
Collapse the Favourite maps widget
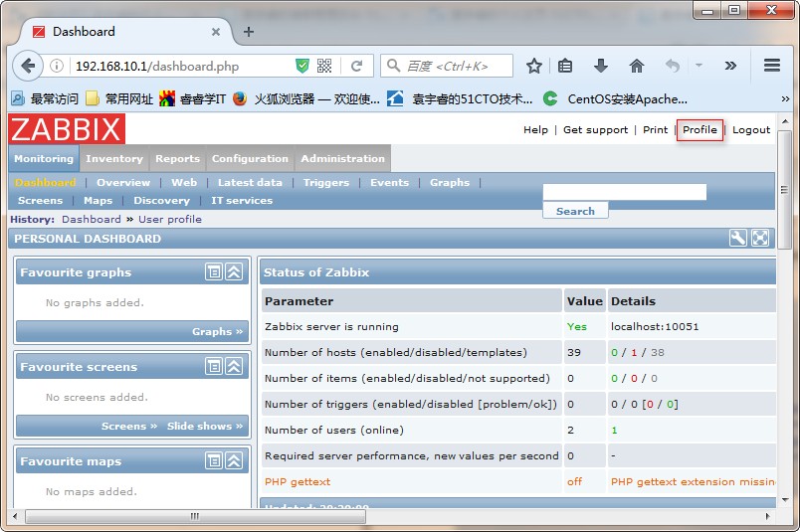(234, 460)
